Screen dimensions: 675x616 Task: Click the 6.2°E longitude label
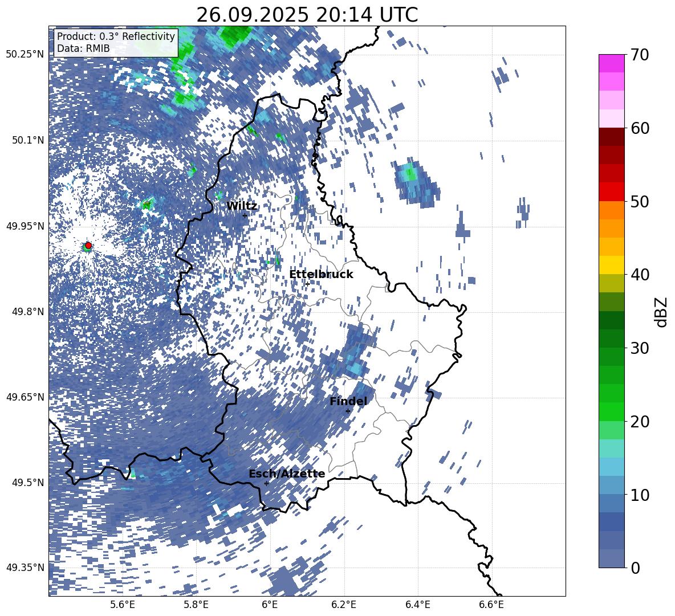coord(344,605)
